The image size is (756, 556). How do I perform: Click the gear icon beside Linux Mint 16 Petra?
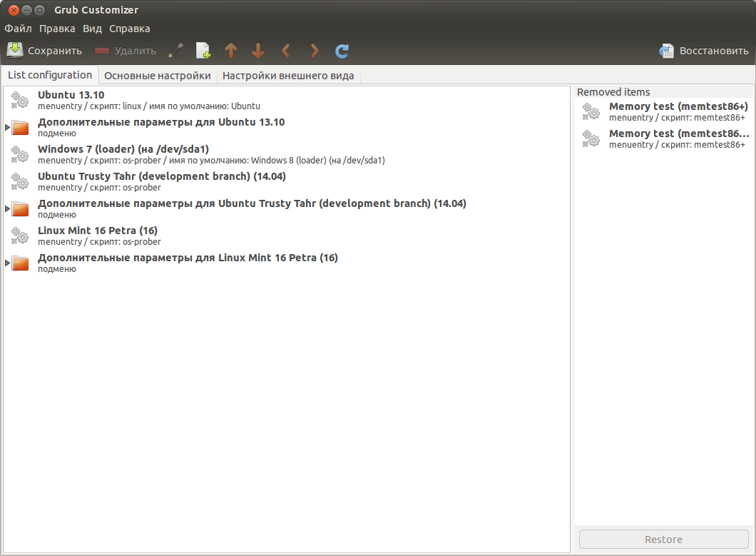point(20,236)
